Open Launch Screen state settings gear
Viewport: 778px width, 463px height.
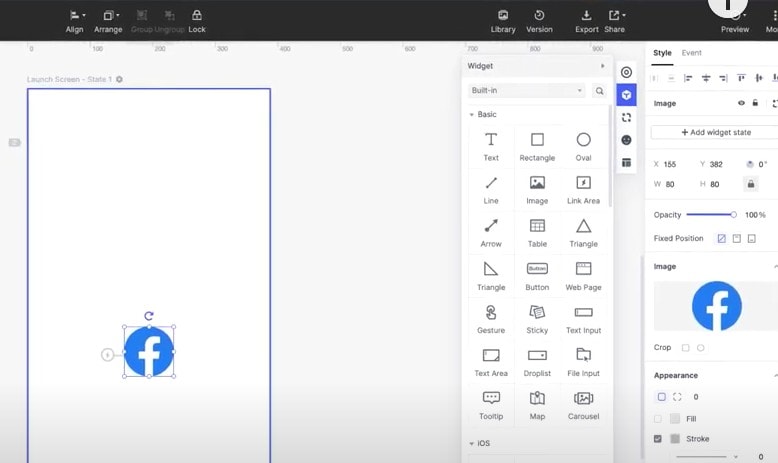(119, 79)
